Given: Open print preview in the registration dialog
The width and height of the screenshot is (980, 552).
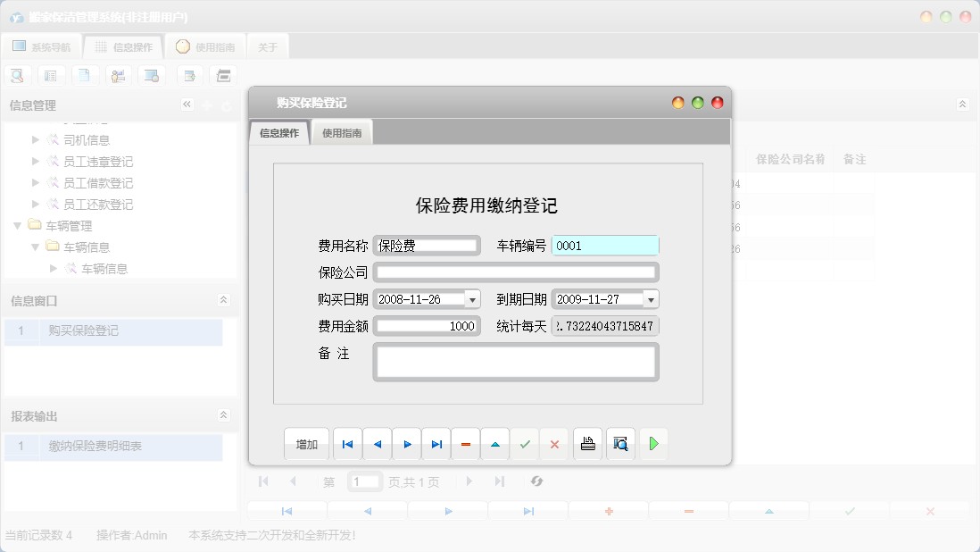Looking at the screenshot, I should pos(619,444).
